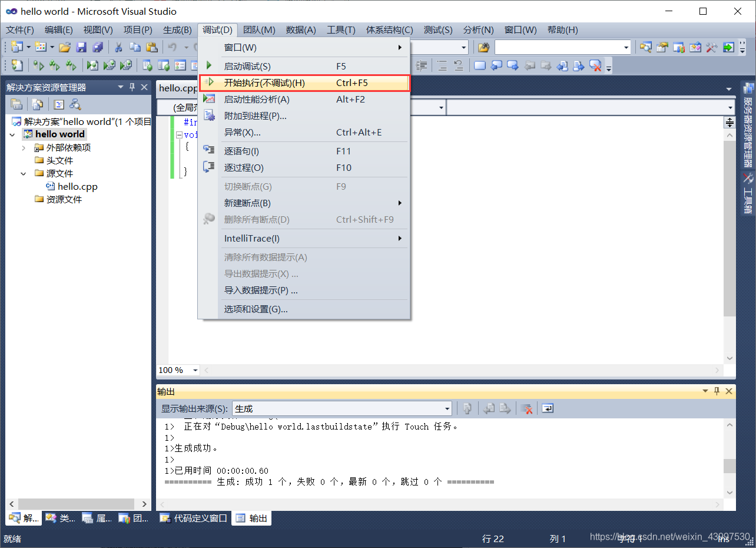Select 启动调试(S) menu item

[304, 67]
